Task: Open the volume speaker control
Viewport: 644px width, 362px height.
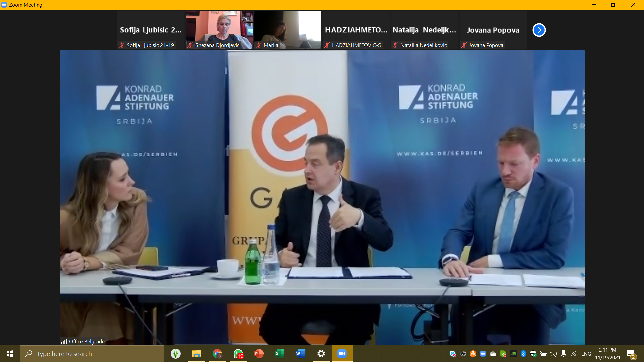Action: (553, 354)
